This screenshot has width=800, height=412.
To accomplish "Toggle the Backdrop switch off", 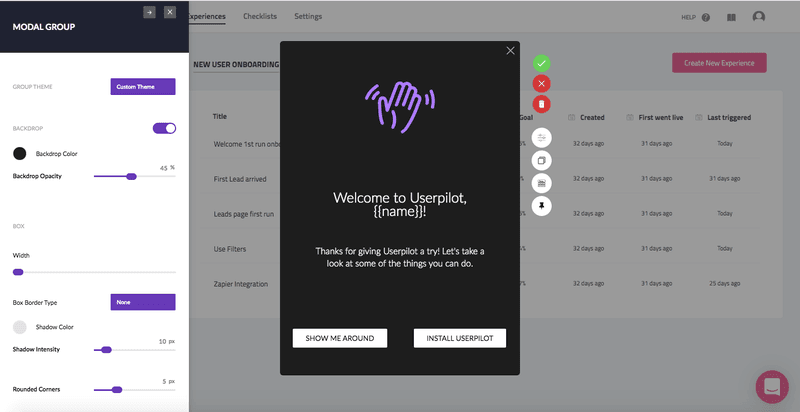I will [x=164, y=128].
